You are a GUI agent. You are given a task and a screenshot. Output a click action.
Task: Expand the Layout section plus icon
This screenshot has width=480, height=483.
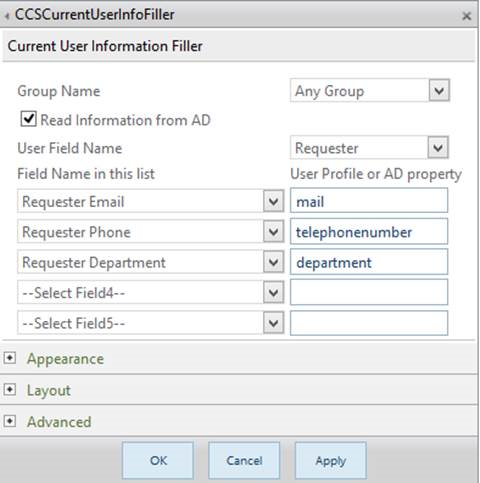(x=10, y=389)
